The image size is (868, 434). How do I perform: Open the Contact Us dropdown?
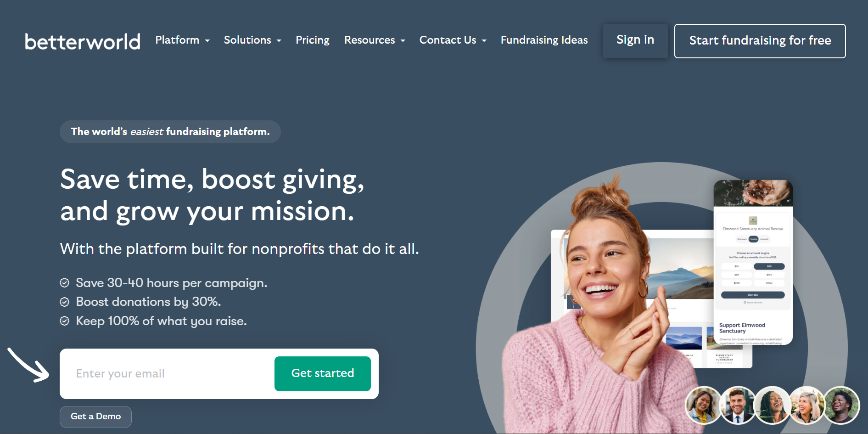453,40
